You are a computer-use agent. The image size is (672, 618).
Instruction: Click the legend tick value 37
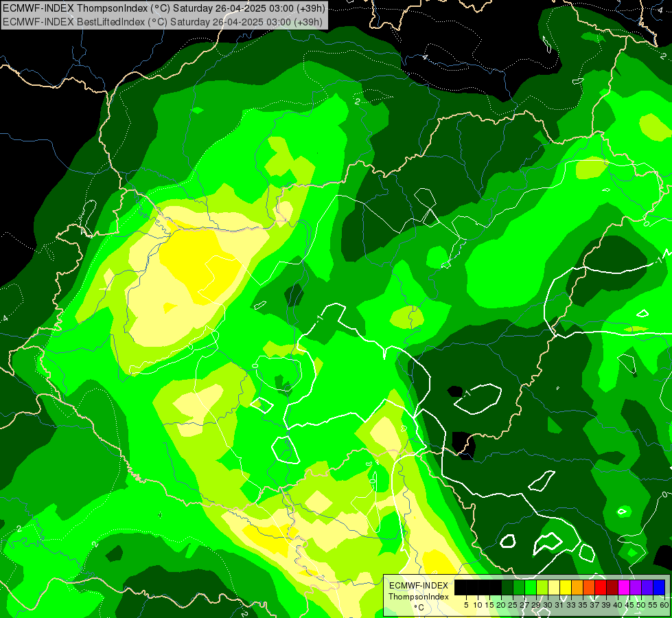click(594, 605)
